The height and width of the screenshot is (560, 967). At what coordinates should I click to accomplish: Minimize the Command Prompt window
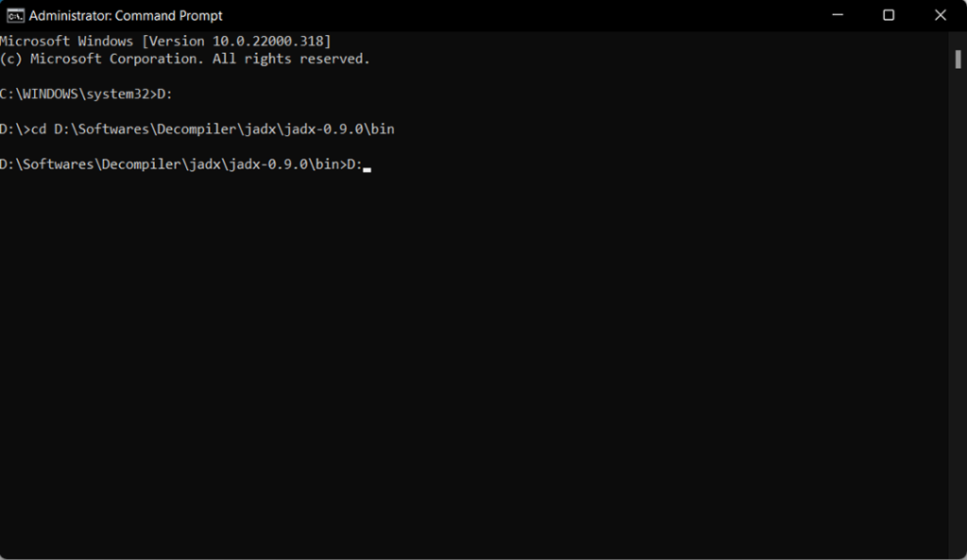(837, 15)
